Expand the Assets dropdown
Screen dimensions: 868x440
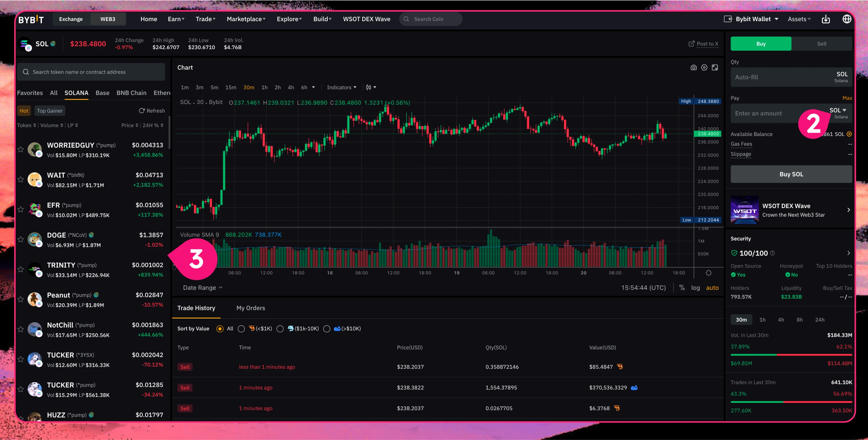[x=799, y=19]
